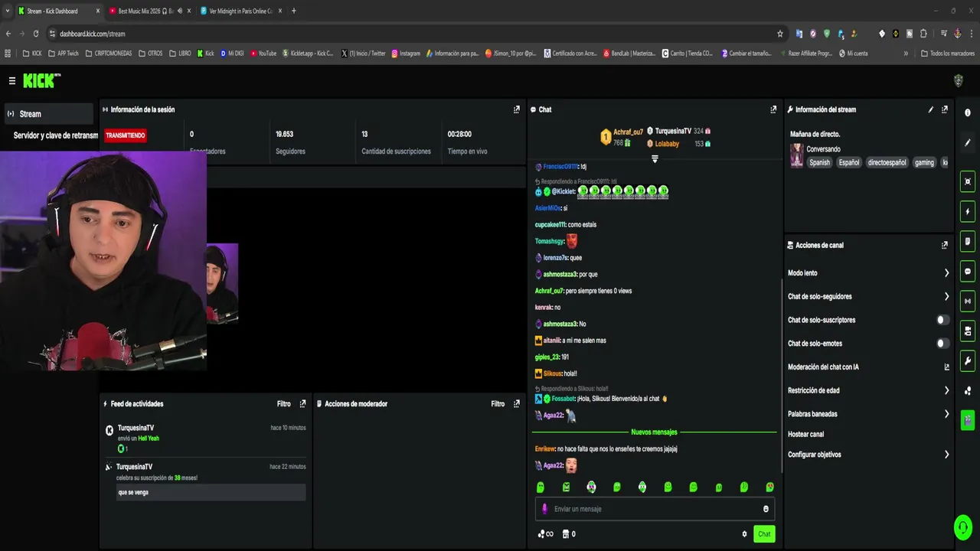Select the directoespañol tag
Viewport: 980px width, 551px height.
[887, 162]
